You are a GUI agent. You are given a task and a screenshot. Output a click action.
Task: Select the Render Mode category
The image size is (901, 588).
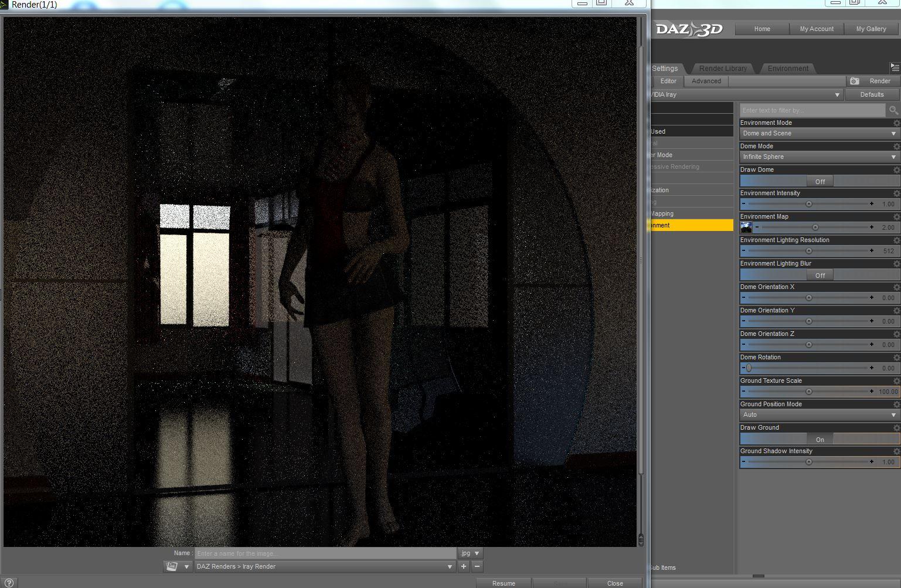coord(692,155)
